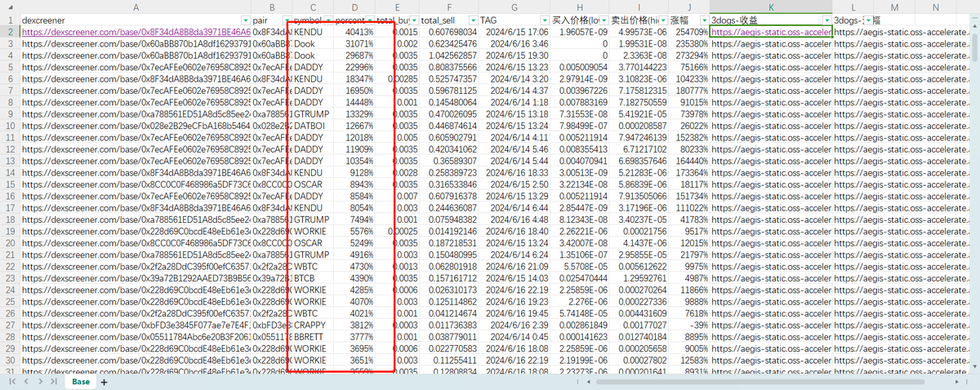The image size is (980, 390).
Task: Go to last sheet using navigation arrow
Action: coord(55,382)
